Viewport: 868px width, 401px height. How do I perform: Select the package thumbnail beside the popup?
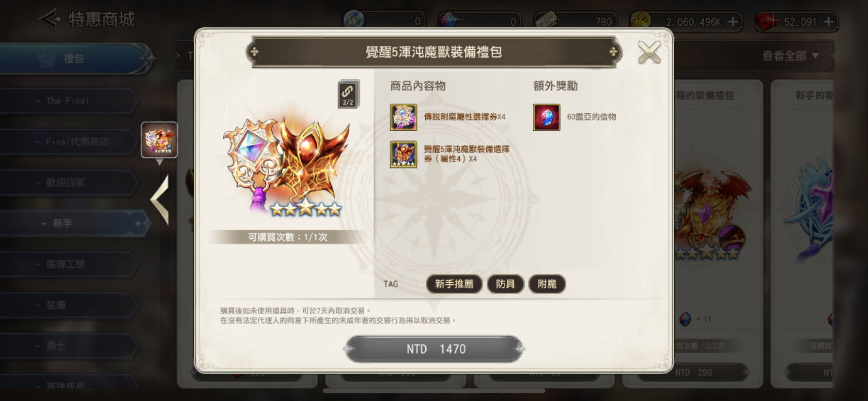coord(159,140)
